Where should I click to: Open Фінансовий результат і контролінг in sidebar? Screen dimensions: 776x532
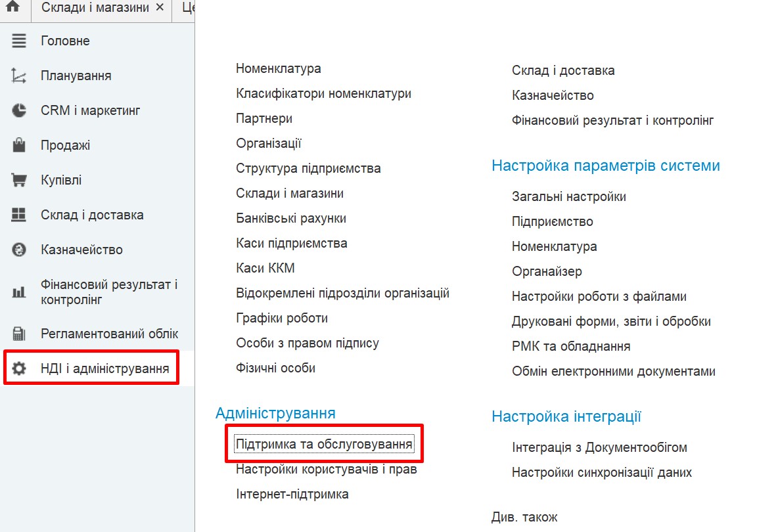coord(109,292)
